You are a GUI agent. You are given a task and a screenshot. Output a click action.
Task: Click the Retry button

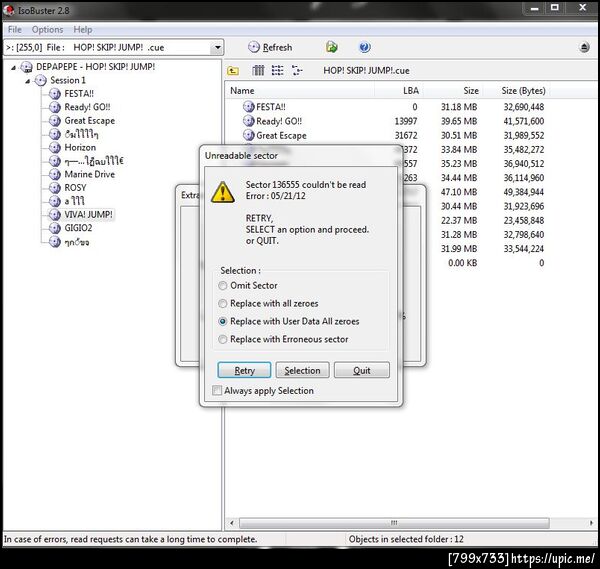point(244,370)
